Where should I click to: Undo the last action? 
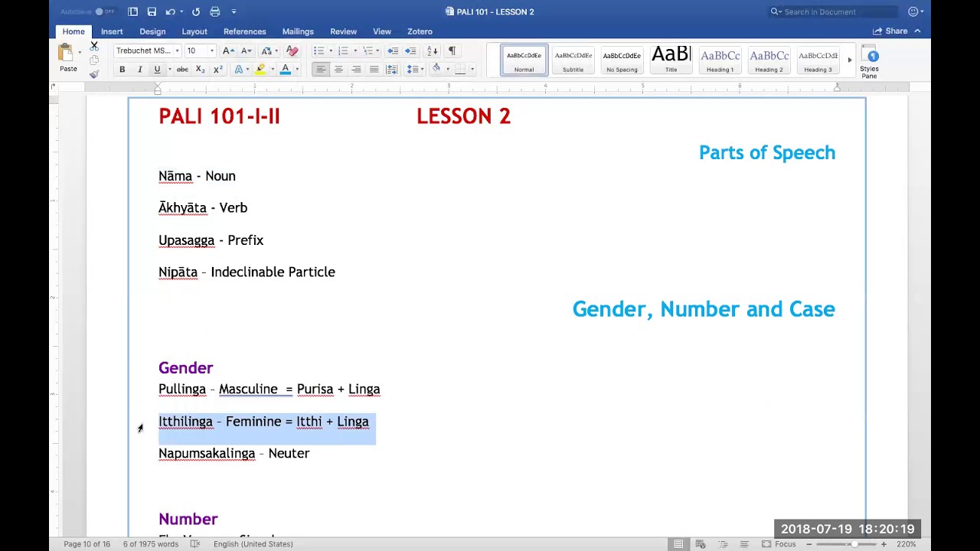point(170,11)
